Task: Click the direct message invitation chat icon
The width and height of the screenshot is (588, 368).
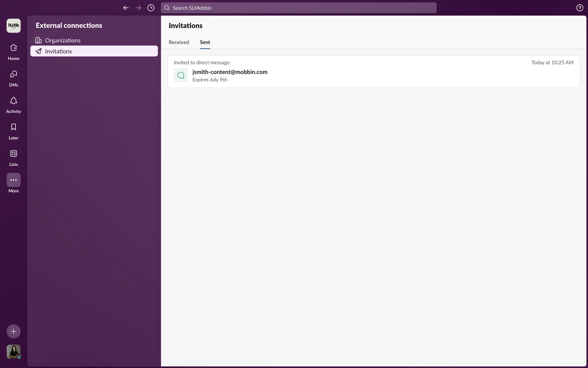Action: (181, 75)
